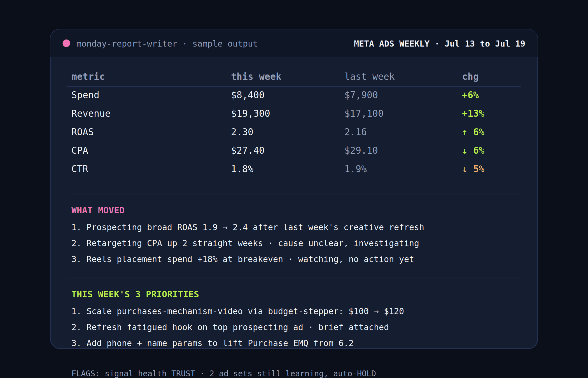
Task: Click the $29.10 last week CPA
Action: click(x=361, y=150)
